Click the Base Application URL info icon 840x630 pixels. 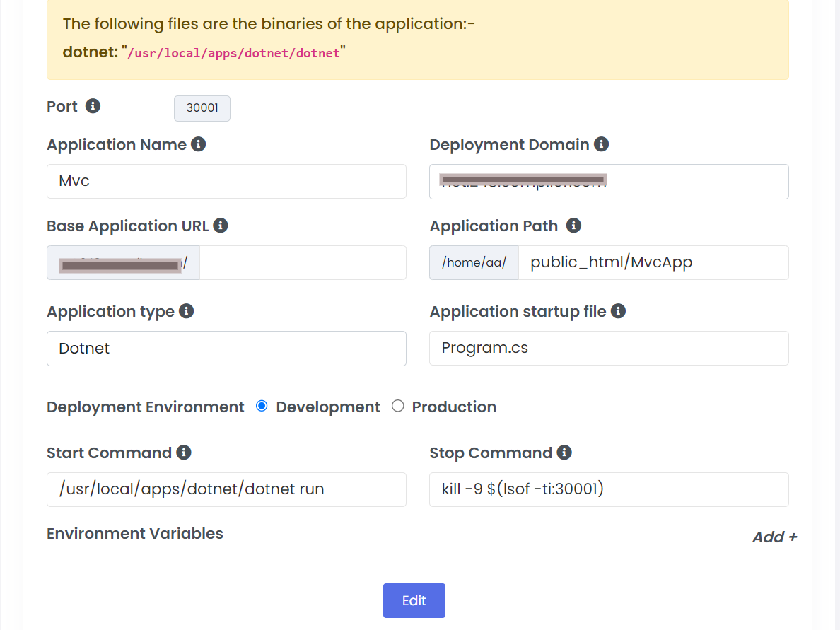pos(221,226)
